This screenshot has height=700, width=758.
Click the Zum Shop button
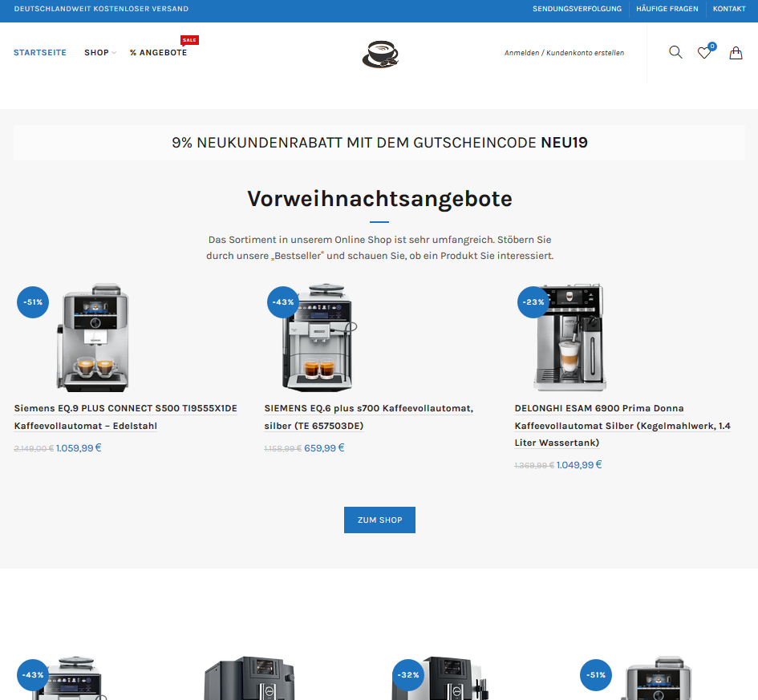tap(379, 520)
